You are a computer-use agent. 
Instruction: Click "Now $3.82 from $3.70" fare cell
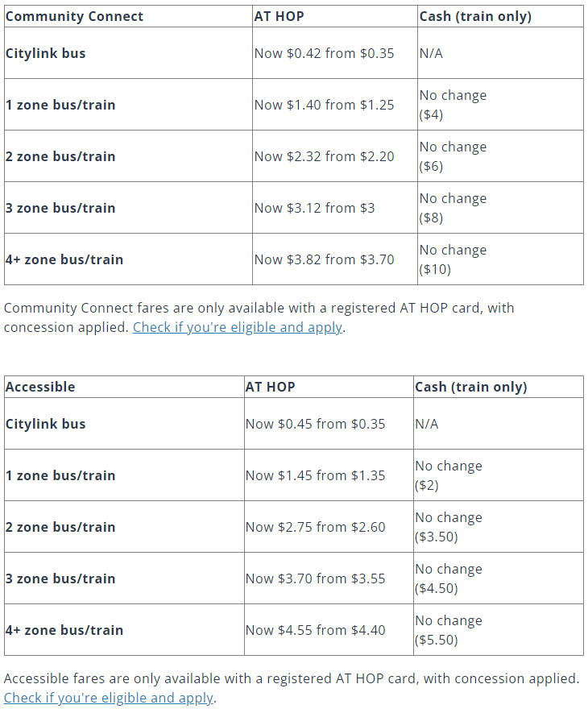click(324, 259)
